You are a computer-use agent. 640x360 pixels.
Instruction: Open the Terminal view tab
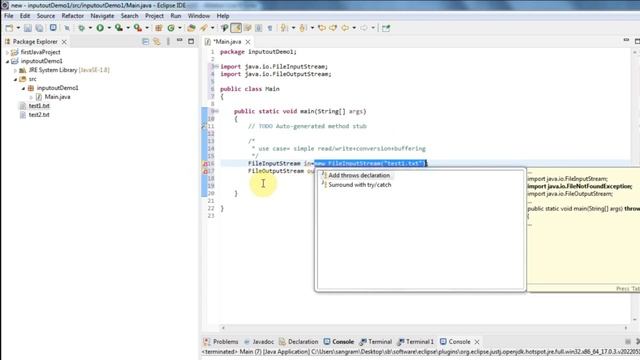point(376,342)
